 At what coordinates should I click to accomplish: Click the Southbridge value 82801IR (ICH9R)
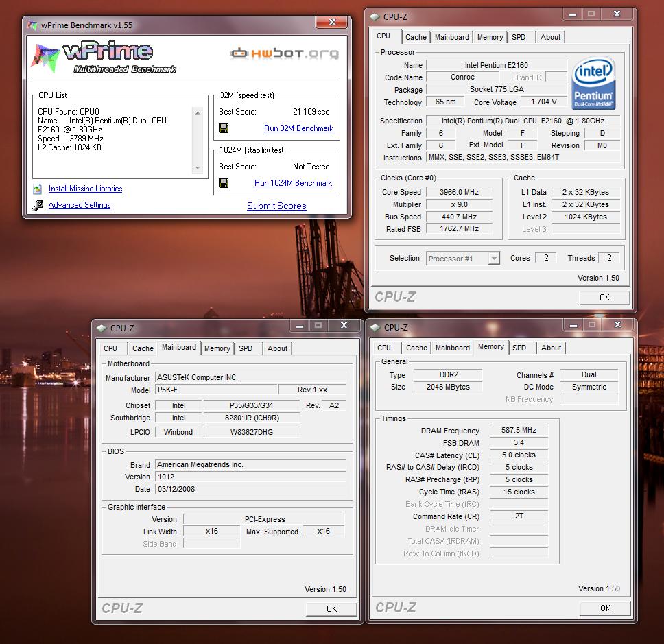[x=252, y=418]
